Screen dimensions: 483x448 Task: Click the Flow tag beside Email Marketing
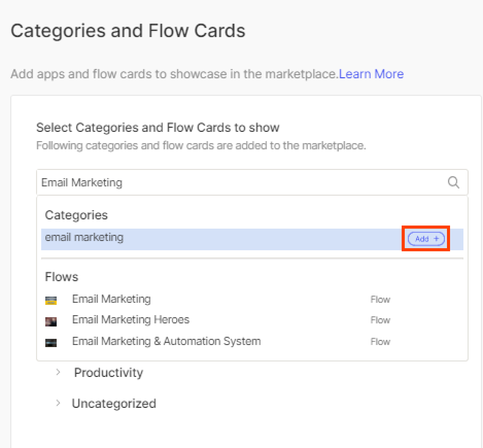click(381, 300)
